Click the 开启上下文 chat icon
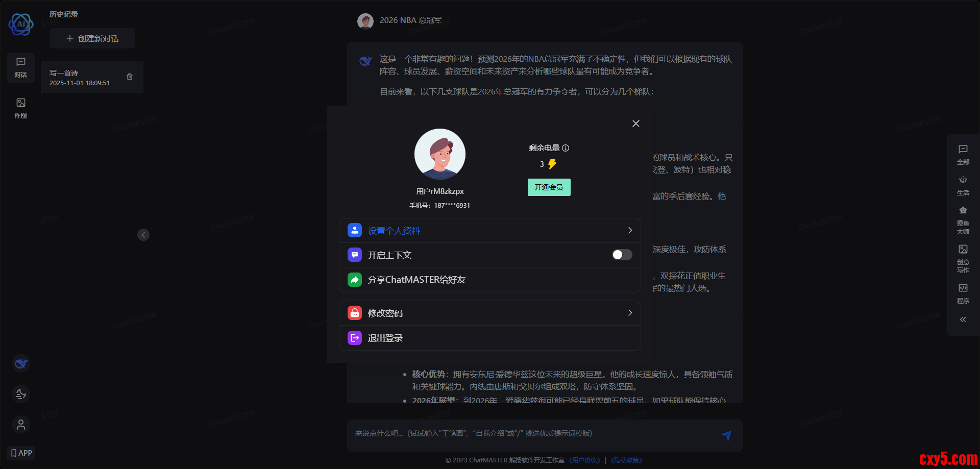Viewport: 980px width, 469px height. [355, 255]
